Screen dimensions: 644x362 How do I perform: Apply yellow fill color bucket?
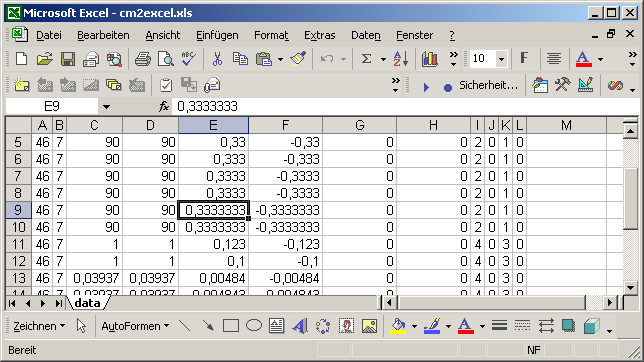[398, 326]
